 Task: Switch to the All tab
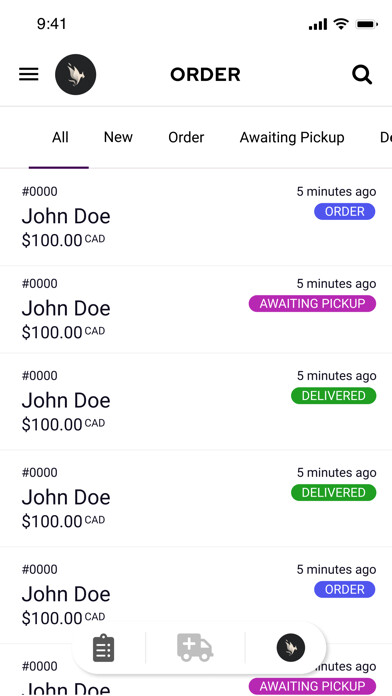(x=60, y=137)
